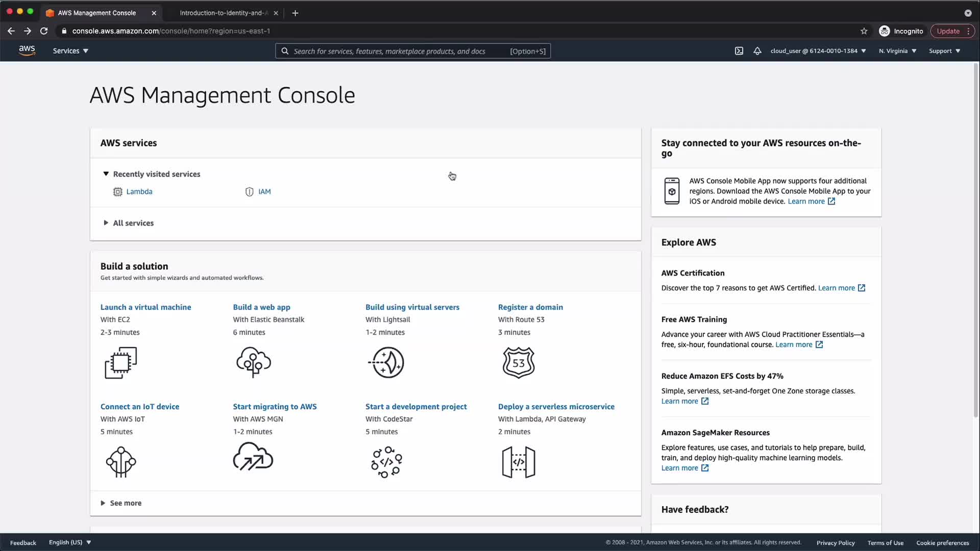Open the CloudShell terminal icon

coord(739,51)
